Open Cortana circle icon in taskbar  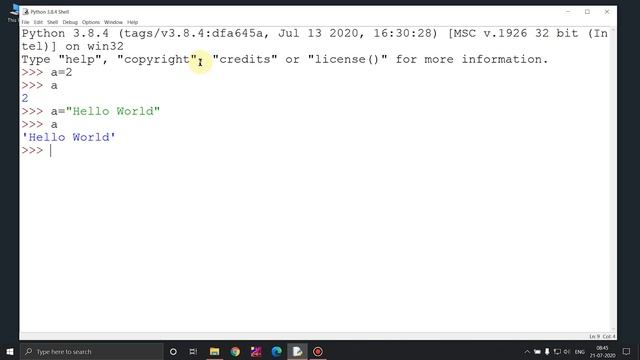coord(173,351)
